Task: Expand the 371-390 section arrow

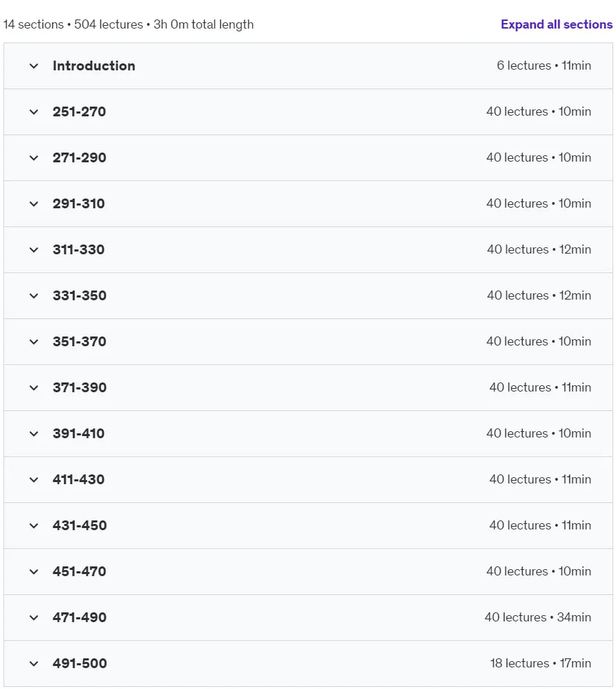Action: (34, 387)
